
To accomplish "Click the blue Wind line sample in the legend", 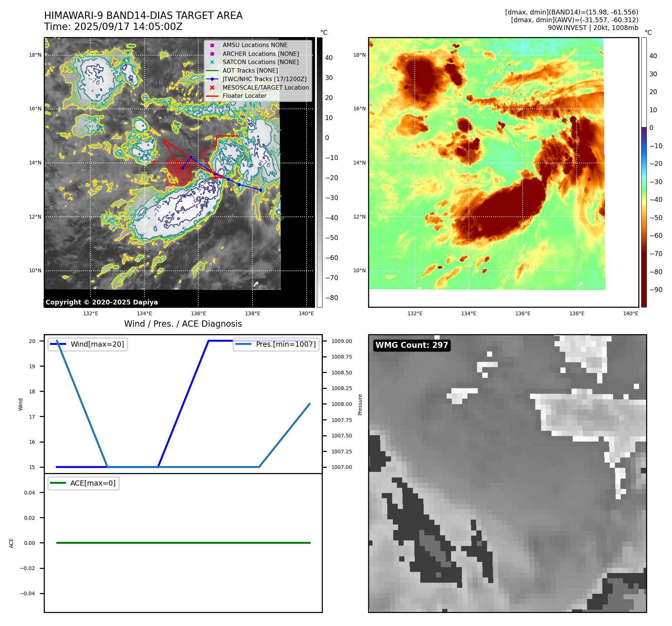I will (x=58, y=344).
